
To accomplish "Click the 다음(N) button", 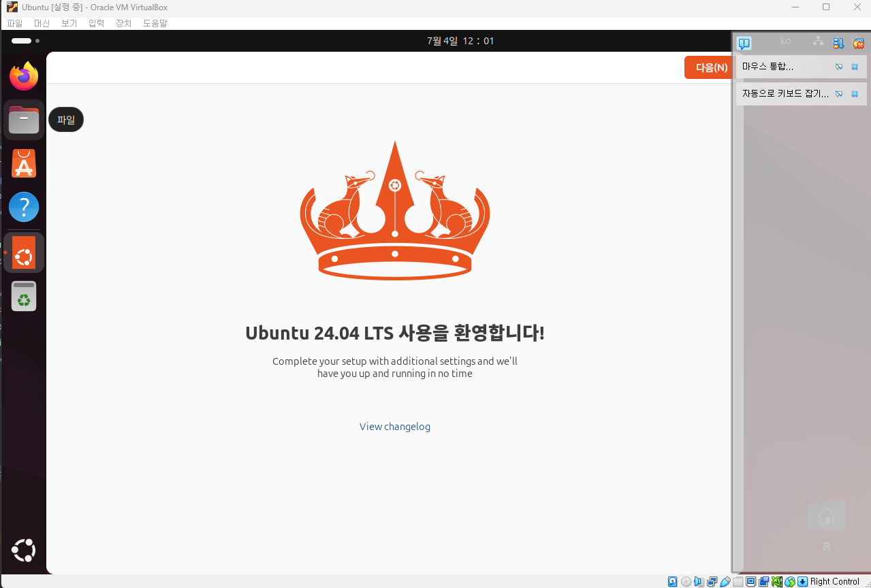I will point(709,67).
